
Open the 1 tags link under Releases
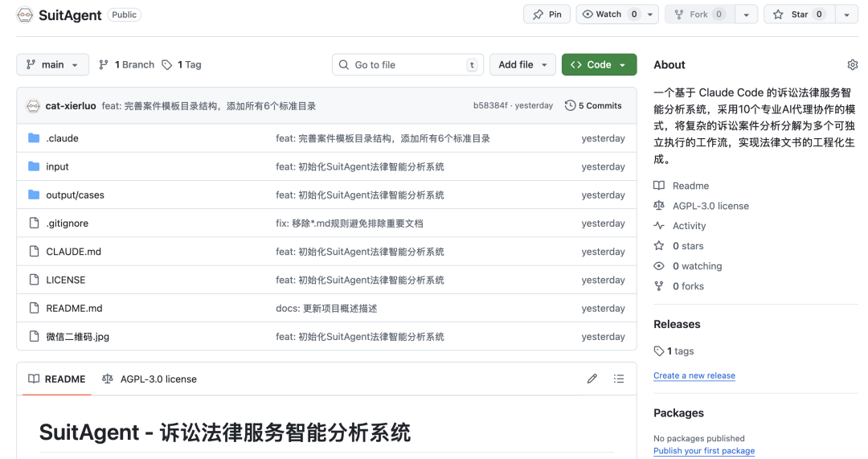click(x=681, y=351)
